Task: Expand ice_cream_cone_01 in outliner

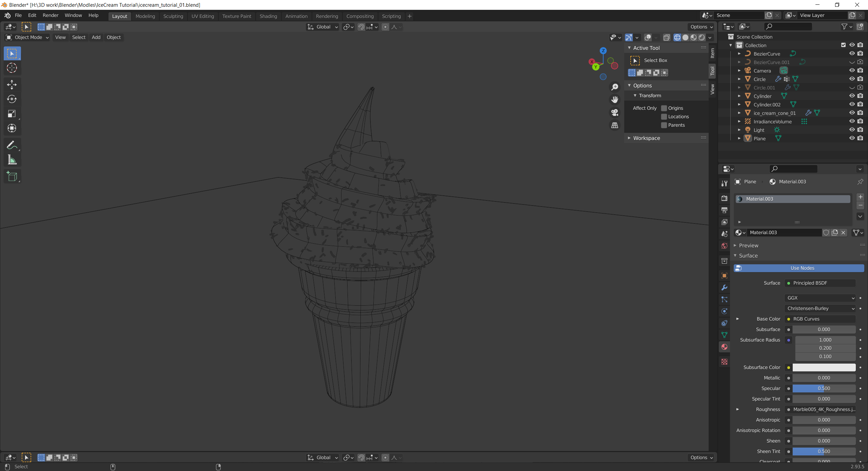Action: point(739,113)
